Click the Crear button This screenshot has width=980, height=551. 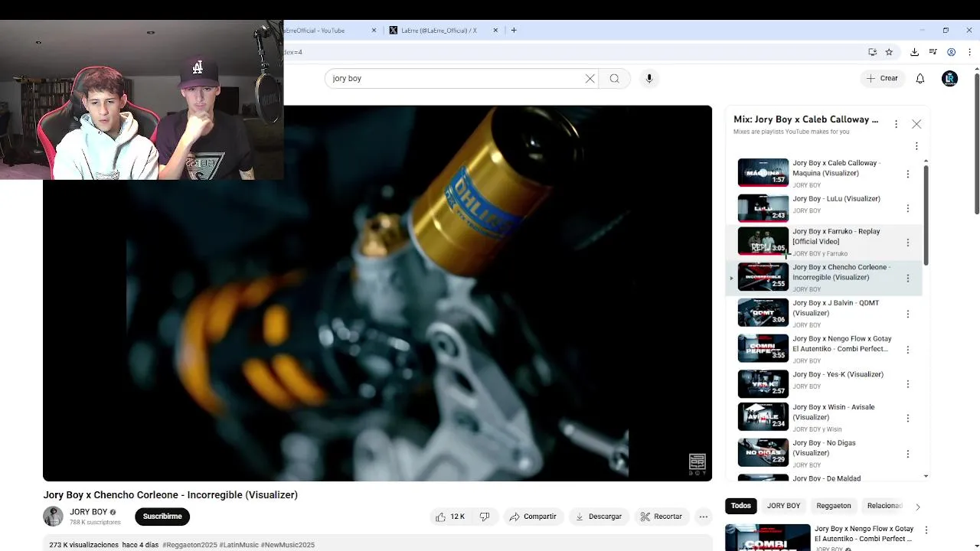click(882, 78)
